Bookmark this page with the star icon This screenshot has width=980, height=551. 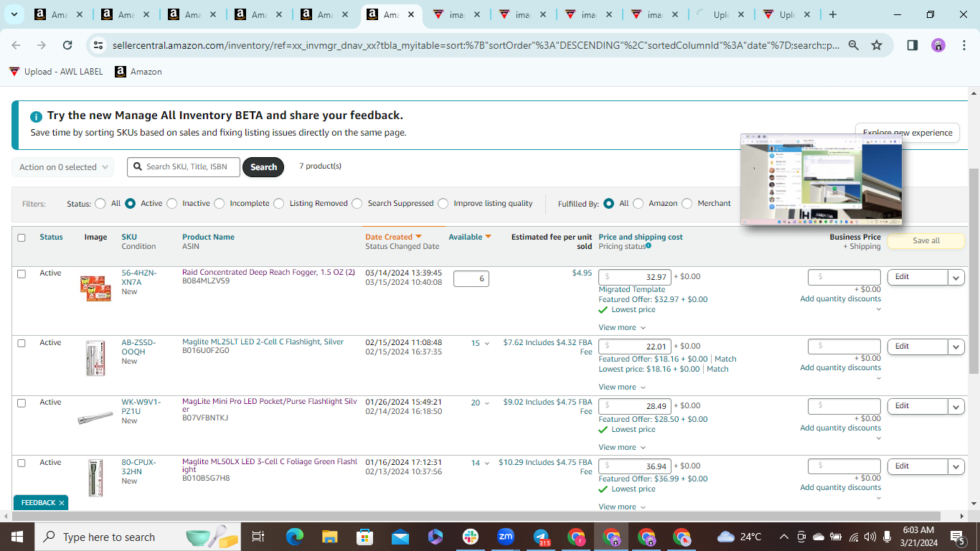tap(877, 45)
